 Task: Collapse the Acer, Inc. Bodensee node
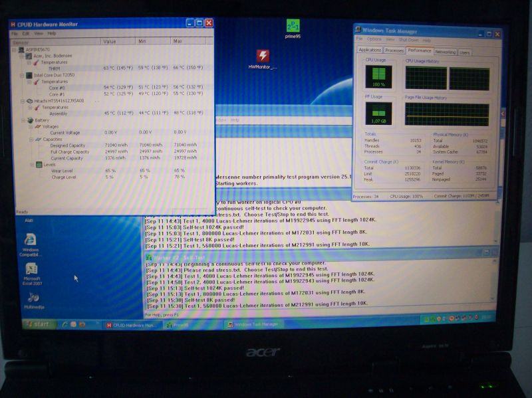[x=21, y=56]
